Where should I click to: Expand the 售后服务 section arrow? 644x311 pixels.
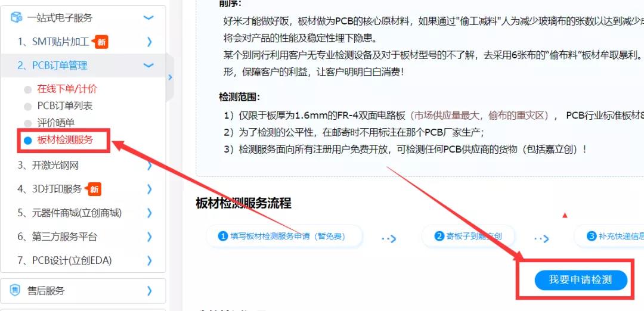pos(150,291)
